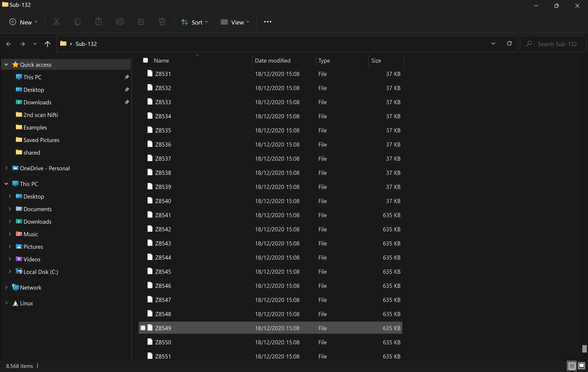Sort by the Date modified column header

(x=273, y=60)
